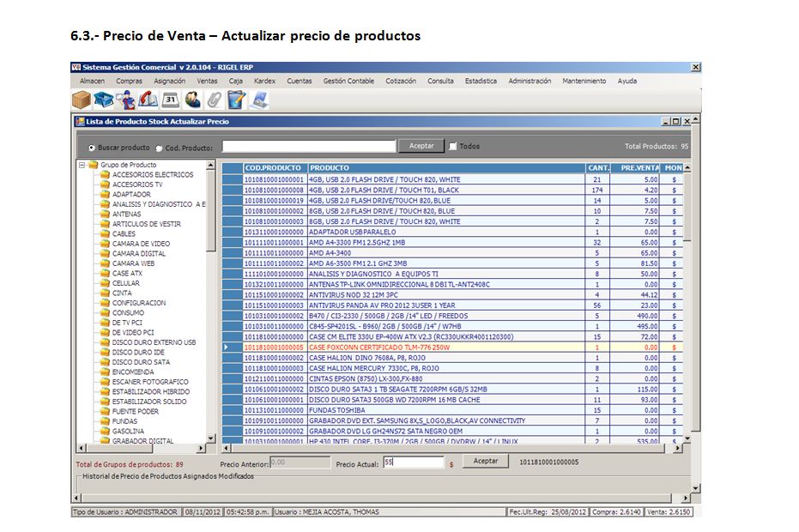The width and height of the screenshot is (799, 532).
Task: Click the cardboard box toolbar icon
Action: [81, 100]
